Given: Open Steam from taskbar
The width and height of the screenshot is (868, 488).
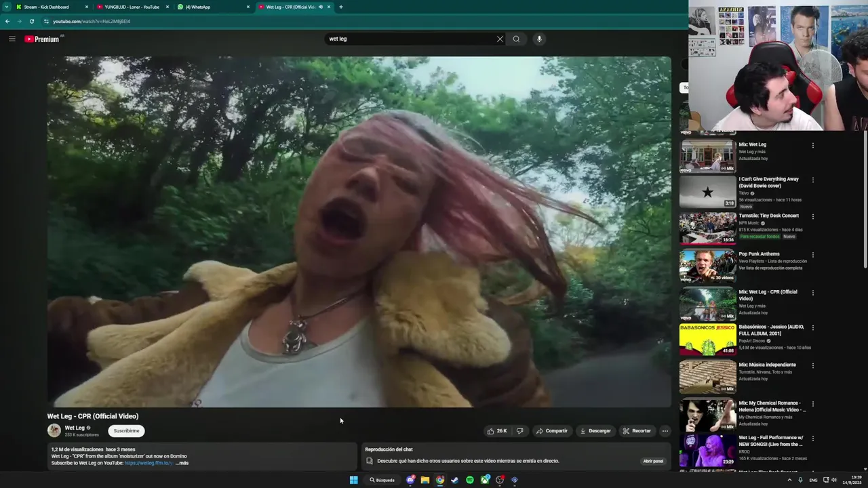Looking at the screenshot, I should (455, 480).
